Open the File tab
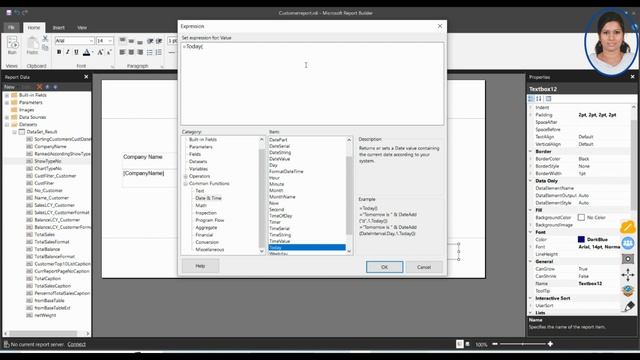Image resolution: width=640 pixels, height=360 pixels. click(x=11, y=27)
